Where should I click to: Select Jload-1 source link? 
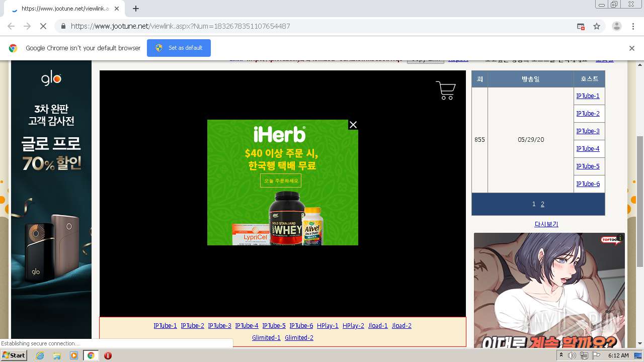point(378,326)
